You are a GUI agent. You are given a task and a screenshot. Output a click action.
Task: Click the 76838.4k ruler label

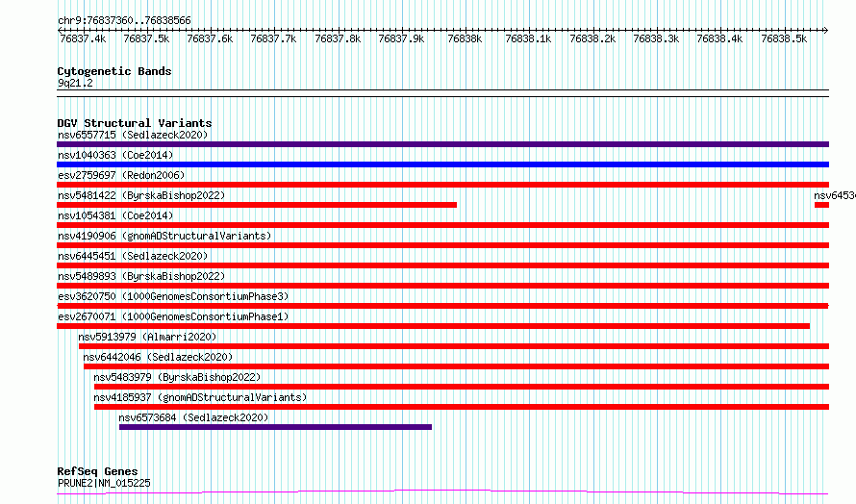(x=719, y=38)
